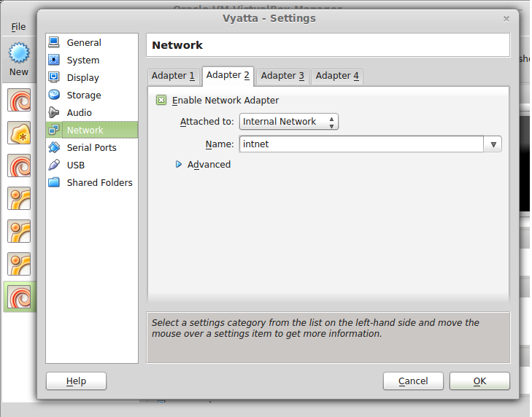Open USB settings category
This screenshot has width=532, height=417.
(x=92, y=165)
